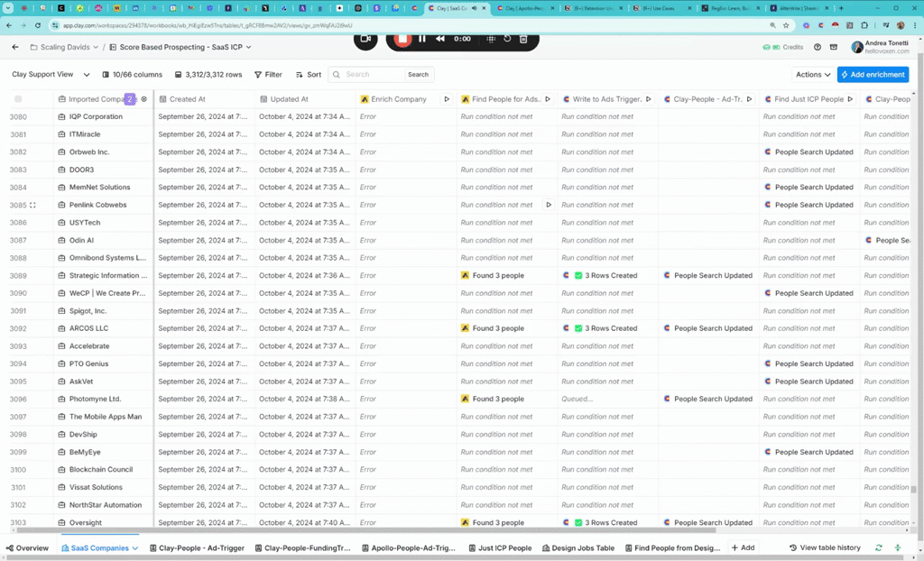Open View table history
Image resolution: width=924 pixels, height=561 pixels.
point(825,547)
